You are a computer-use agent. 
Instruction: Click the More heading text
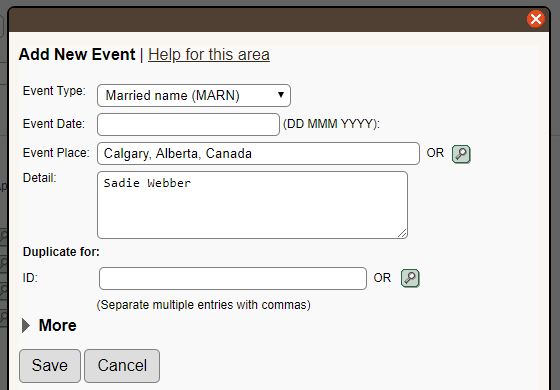[58, 325]
